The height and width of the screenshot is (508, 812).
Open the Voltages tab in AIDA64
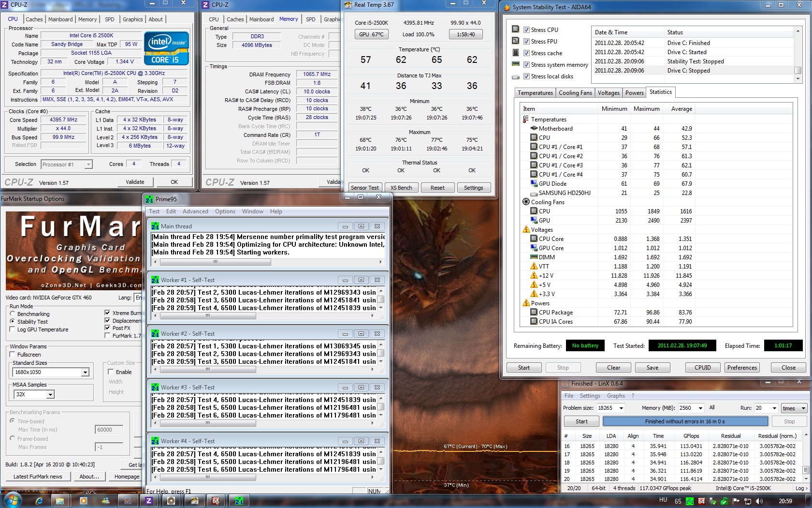(609, 93)
